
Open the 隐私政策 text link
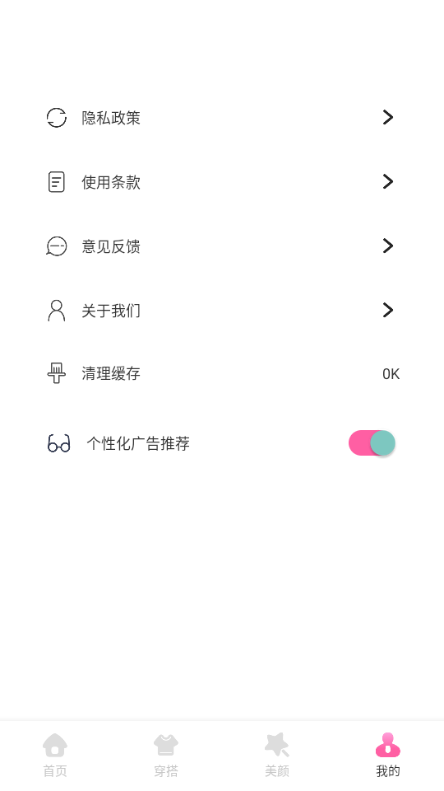coord(111,118)
